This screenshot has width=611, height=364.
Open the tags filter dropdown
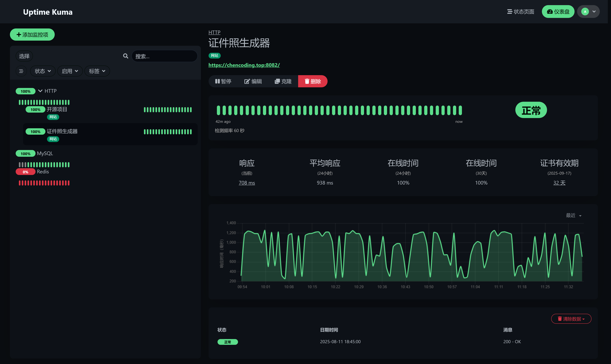(x=97, y=71)
